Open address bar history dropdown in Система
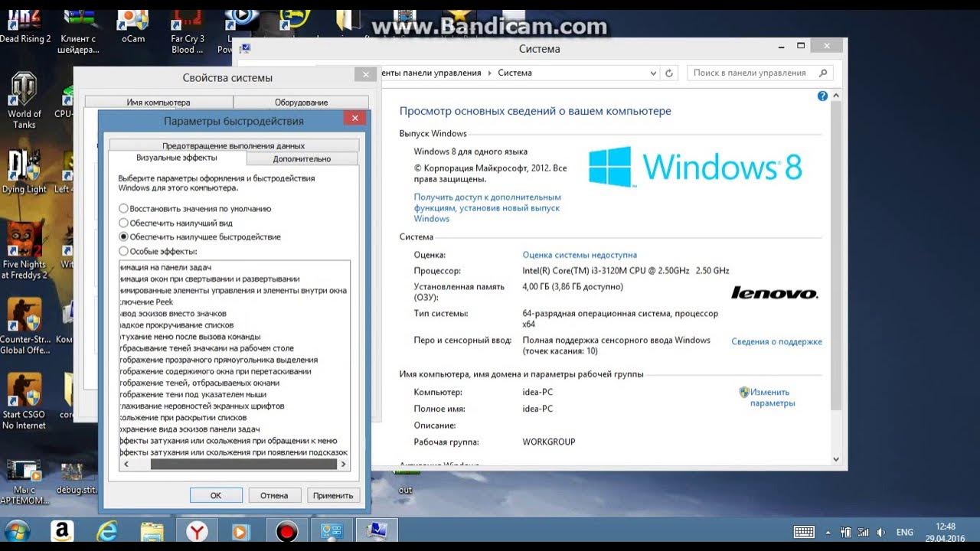The height and width of the screenshot is (551, 980). point(653,73)
